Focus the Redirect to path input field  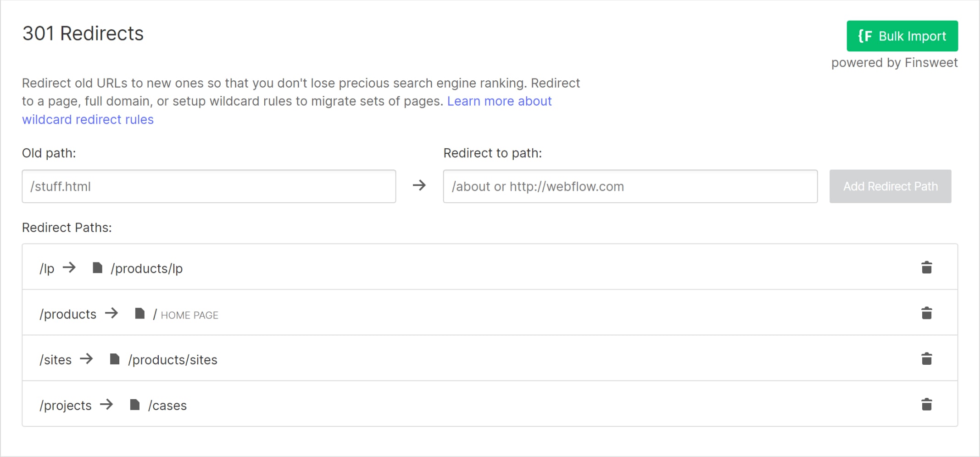coord(630,186)
